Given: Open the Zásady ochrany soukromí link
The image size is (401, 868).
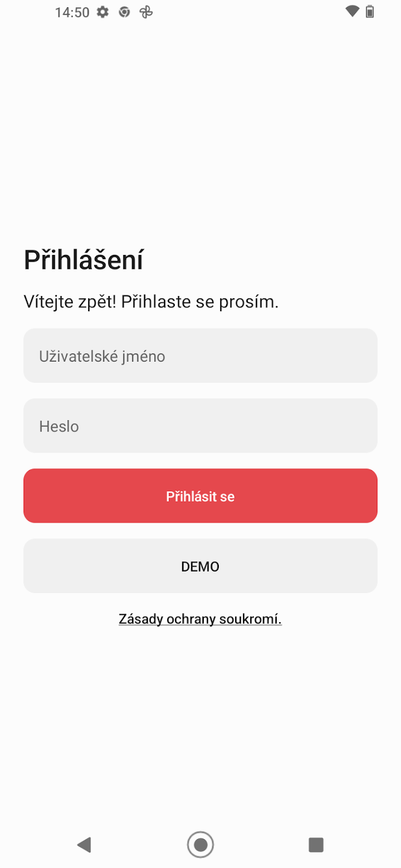Looking at the screenshot, I should coord(200,619).
